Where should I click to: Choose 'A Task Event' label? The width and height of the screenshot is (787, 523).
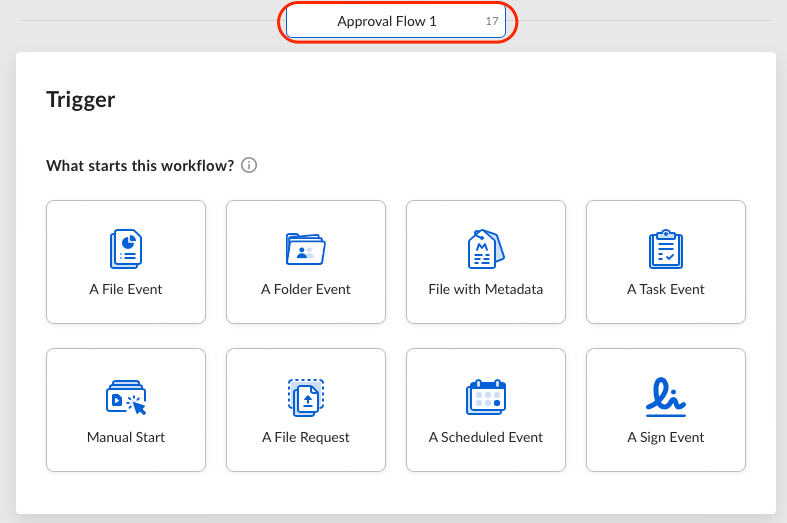[x=666, y=290]
